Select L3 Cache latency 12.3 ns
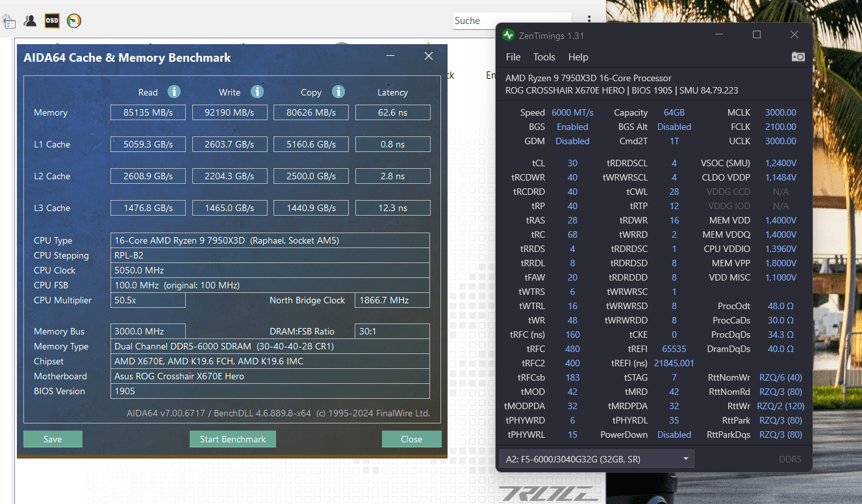This screenshot has width=862, height=504. click(392, 208)
